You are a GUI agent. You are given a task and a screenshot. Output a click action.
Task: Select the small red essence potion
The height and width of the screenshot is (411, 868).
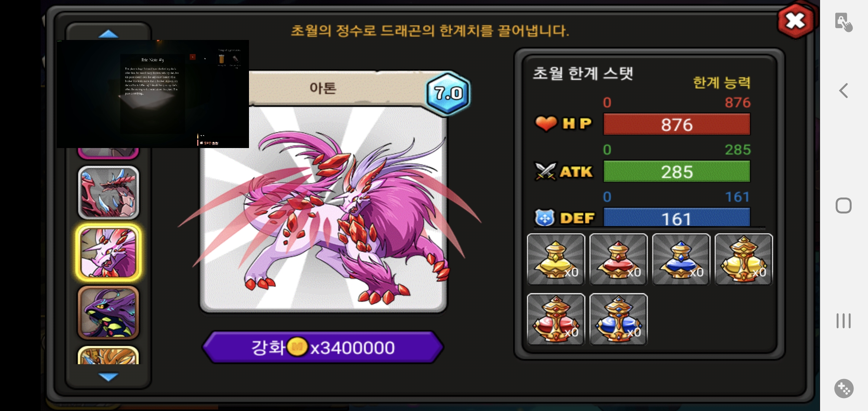click(618, 259)
